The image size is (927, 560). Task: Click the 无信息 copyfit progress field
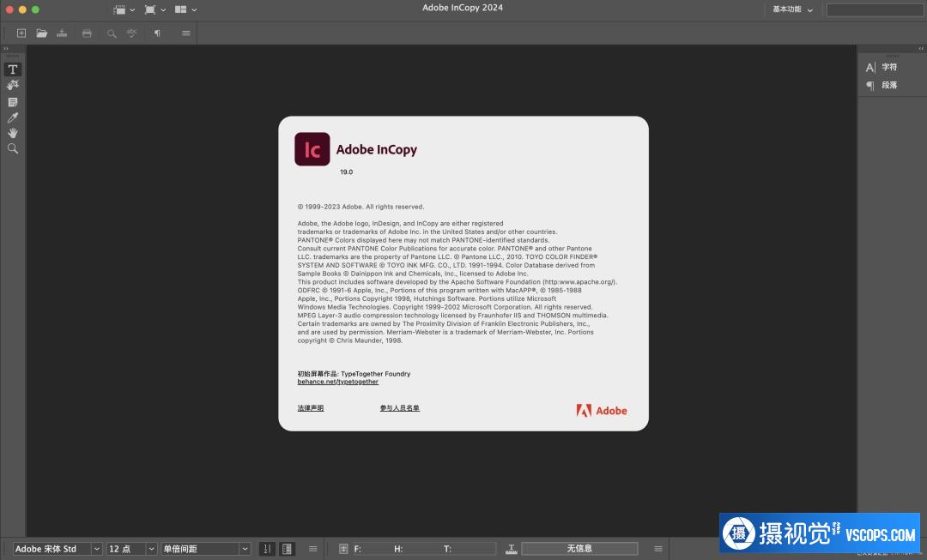coord(579,549)
